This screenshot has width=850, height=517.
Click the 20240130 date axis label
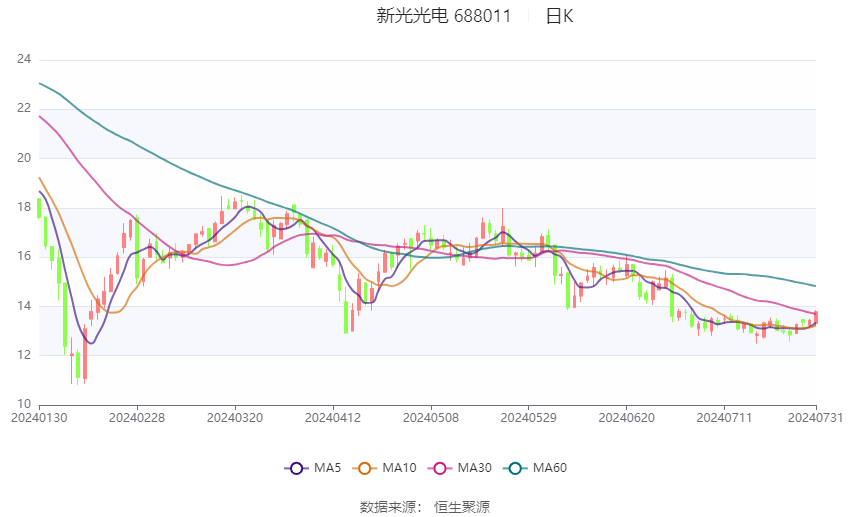[38, 417]
